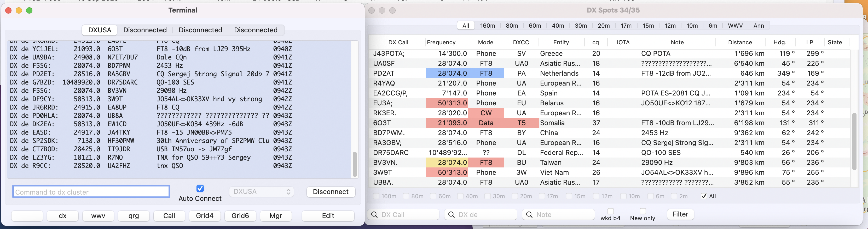The width and height of the screenshot is (868, 229).
Task: Click the Terminal line from DX de R9CC
Action: click(151, 166)
